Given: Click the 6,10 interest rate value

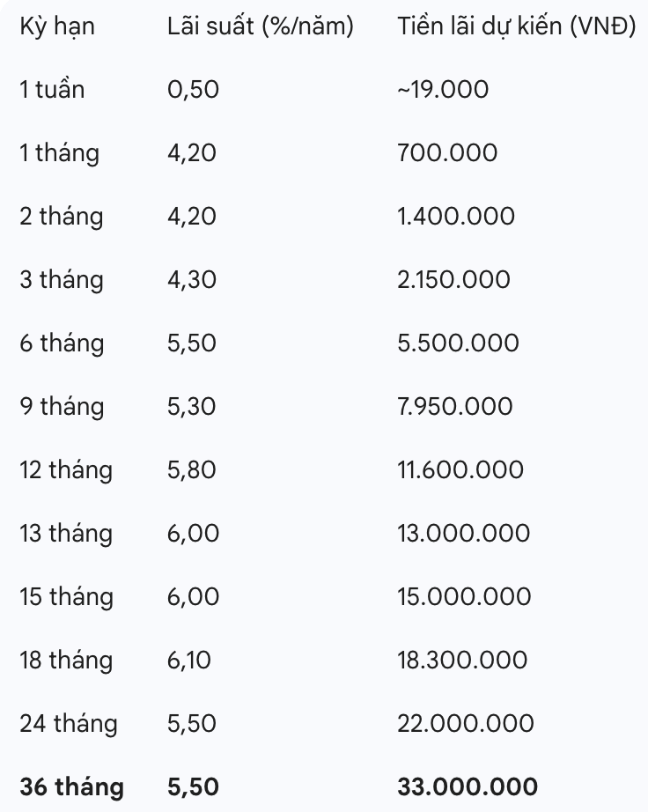Looking at the screenshot, I should [x=188, y=661].
